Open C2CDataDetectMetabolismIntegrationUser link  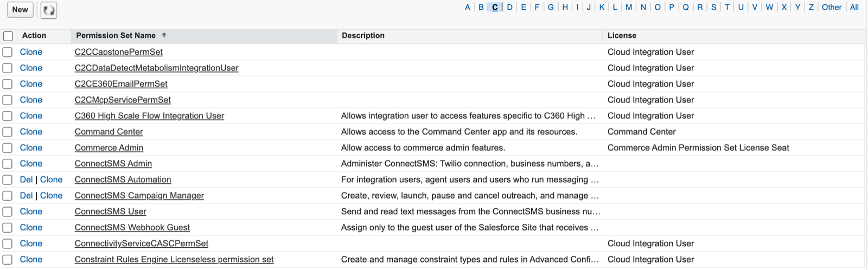tap(157, 68)
